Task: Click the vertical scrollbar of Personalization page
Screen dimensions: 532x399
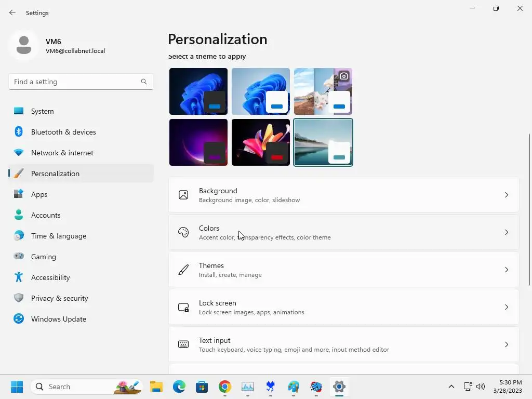Action: tap(529, 209)
